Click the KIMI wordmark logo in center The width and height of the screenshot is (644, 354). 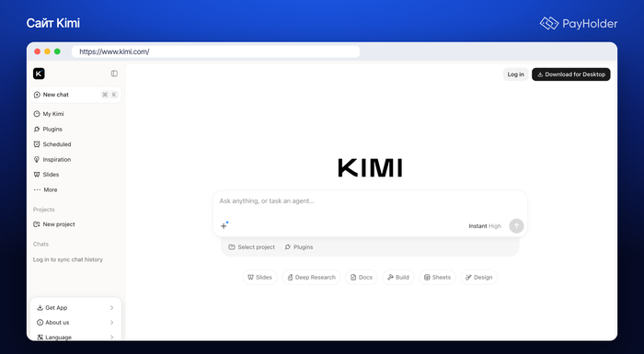point(370,168)
